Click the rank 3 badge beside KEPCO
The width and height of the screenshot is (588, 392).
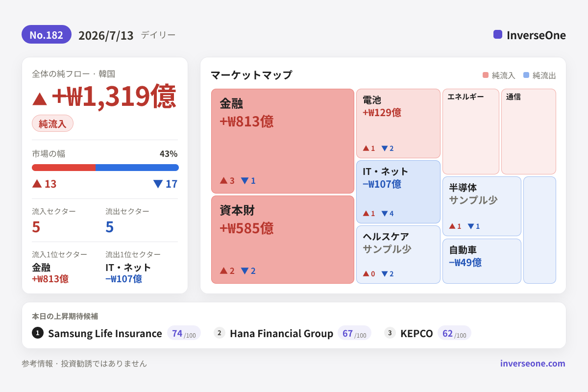(390, 333)
